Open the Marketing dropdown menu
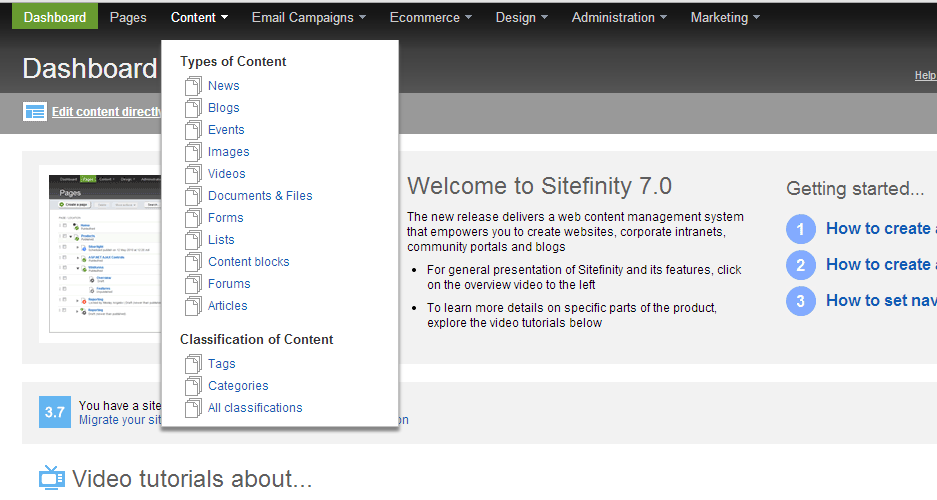 (725, 17)
